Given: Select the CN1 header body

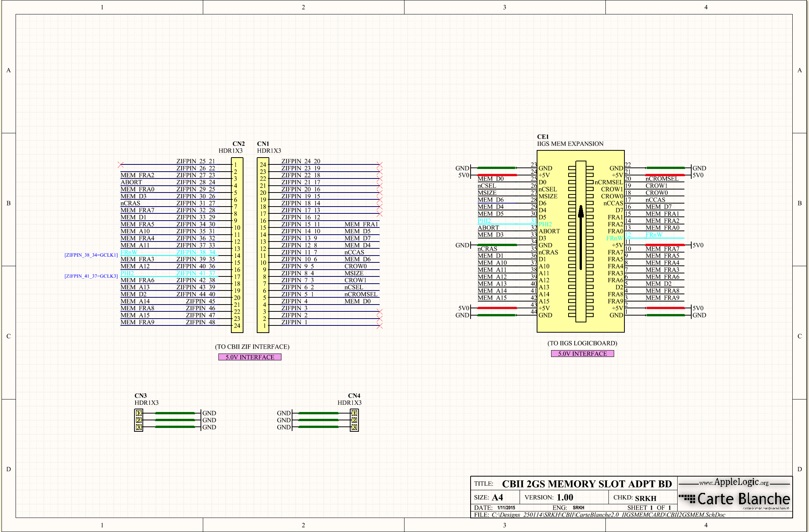Looking at the screenshot, I should point(263,245).
